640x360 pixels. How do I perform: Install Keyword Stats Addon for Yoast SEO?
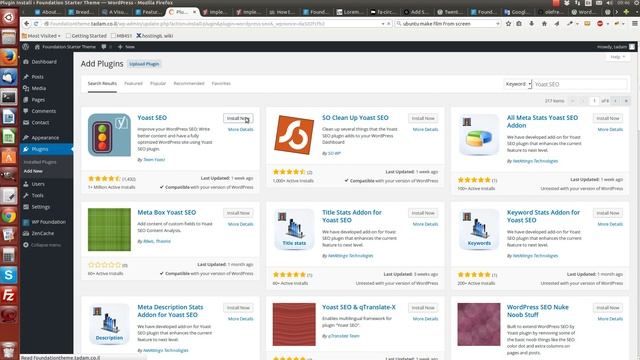click(608, 213)
